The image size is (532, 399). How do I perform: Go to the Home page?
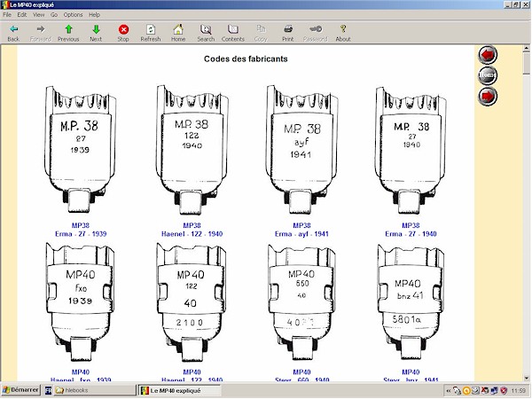(178, 34)
